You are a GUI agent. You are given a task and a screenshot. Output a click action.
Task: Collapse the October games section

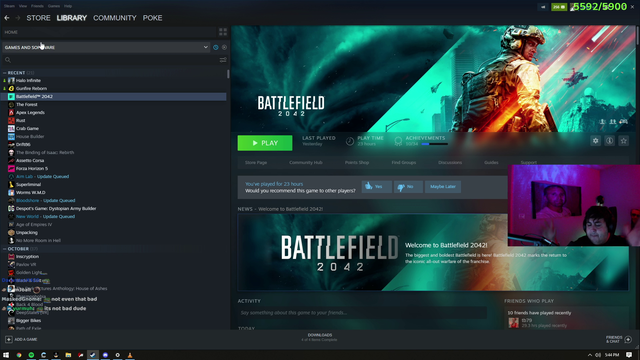(x=4, y=249)
